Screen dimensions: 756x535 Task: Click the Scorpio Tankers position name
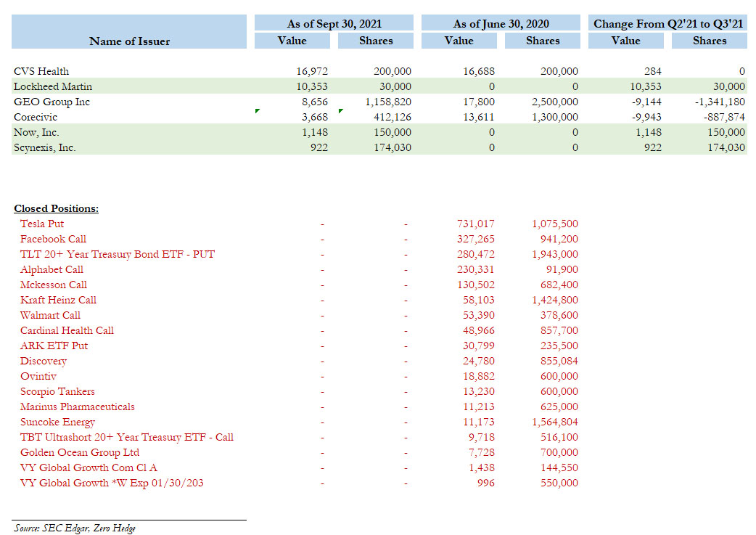click(x=57, y=391)
